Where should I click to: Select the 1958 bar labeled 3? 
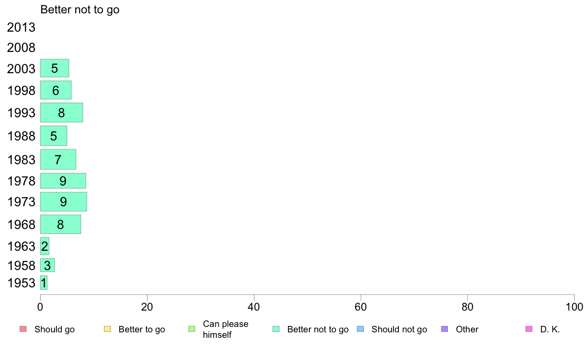click(48, 265)
